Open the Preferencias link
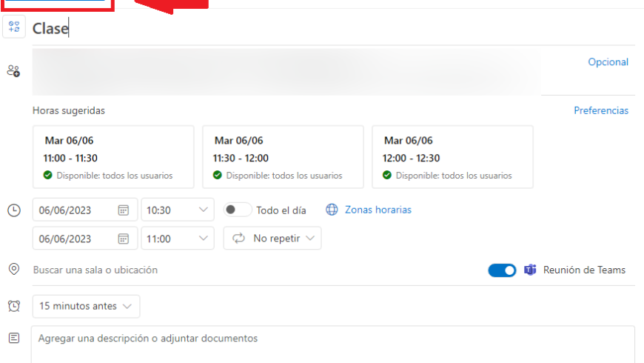The height and width of the screenshot is (363, 644). click(601, 110)
